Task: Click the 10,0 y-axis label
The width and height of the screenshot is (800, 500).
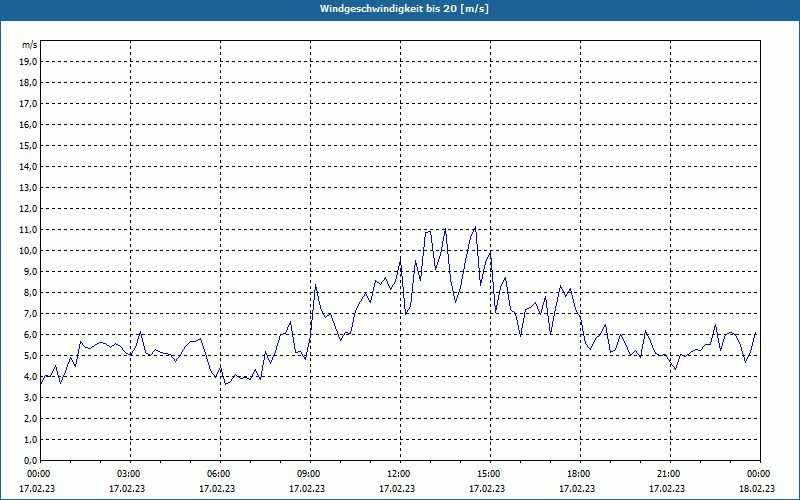Action: [x=29, y=251]
